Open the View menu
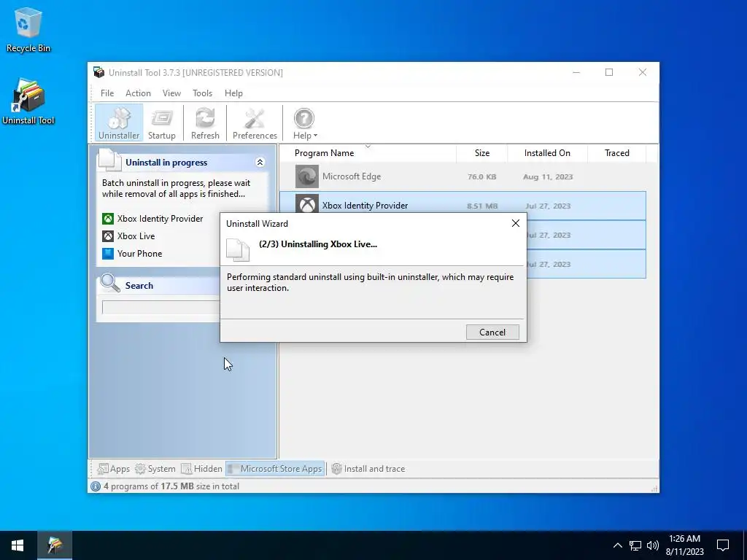Screen dimensions: 747x560 pos(171,93)
